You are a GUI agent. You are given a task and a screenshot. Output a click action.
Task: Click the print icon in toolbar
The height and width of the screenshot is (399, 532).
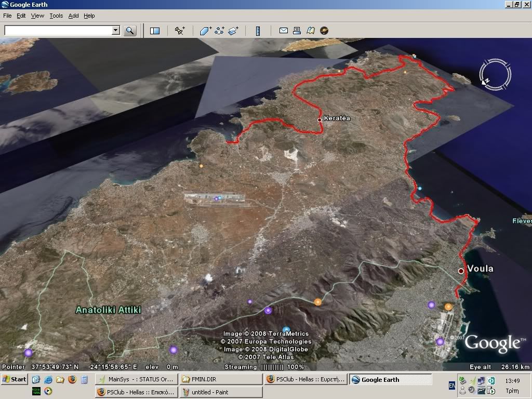(x=297, y=31)
